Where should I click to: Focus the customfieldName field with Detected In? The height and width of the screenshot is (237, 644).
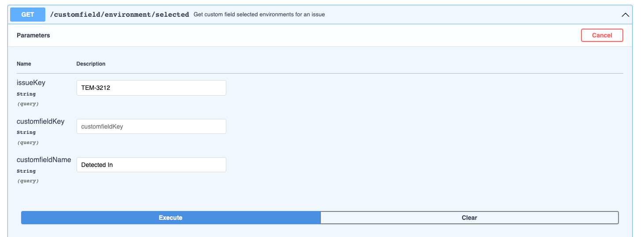(151, 165)
